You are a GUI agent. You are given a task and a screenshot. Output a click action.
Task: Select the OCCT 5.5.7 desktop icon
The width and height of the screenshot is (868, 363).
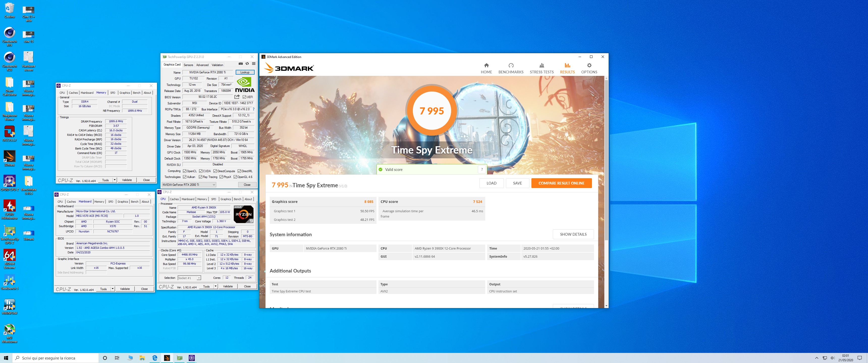pos(9,134)
